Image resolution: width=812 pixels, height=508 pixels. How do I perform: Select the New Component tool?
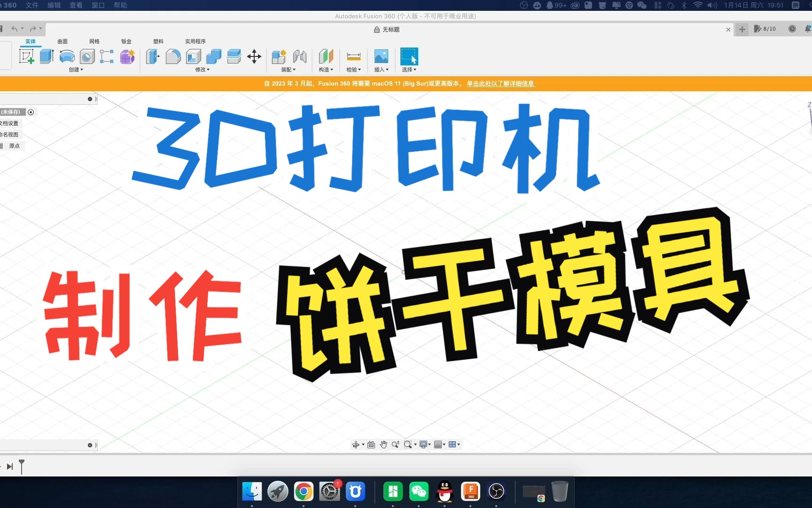point(279,57)
